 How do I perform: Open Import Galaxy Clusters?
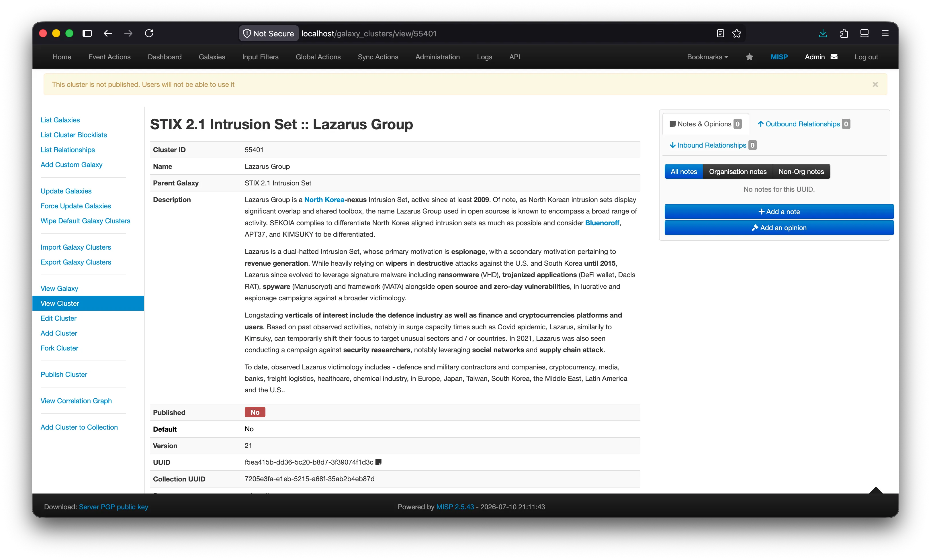click(x=75, y=248)
